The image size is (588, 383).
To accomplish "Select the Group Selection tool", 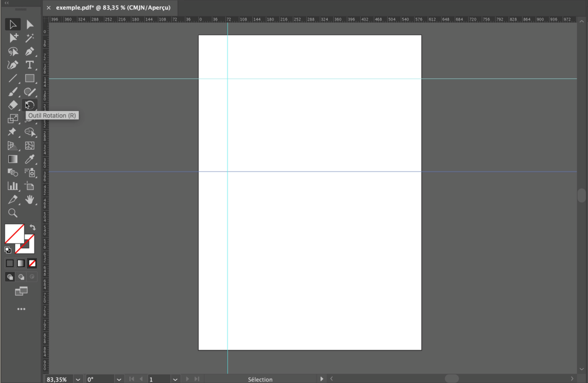I will 13,38.
